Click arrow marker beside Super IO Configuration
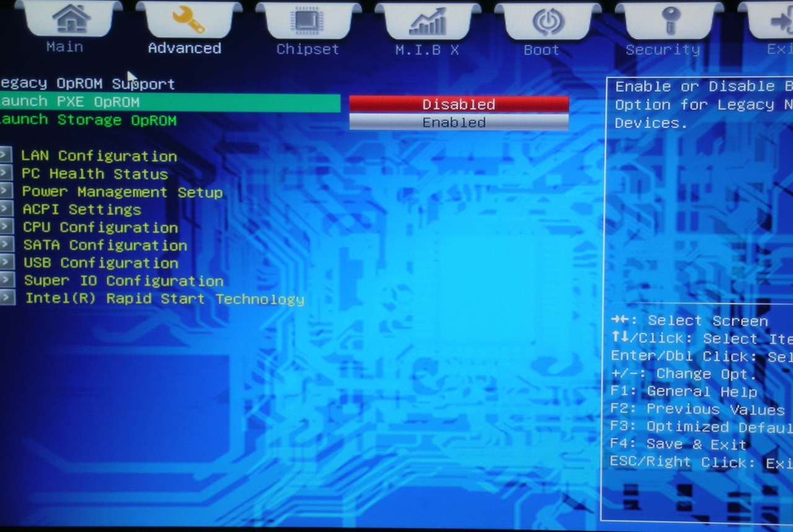The image size is (793, 532). [7, 280]
